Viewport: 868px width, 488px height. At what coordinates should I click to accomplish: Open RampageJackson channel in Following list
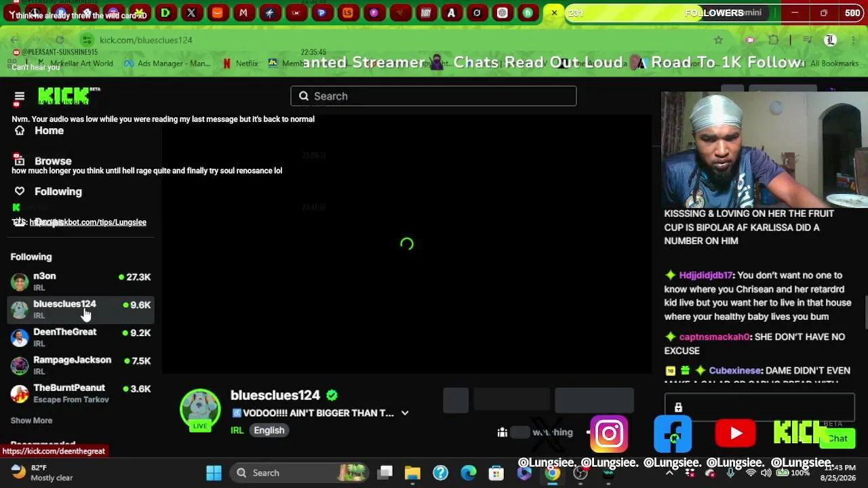81,365
